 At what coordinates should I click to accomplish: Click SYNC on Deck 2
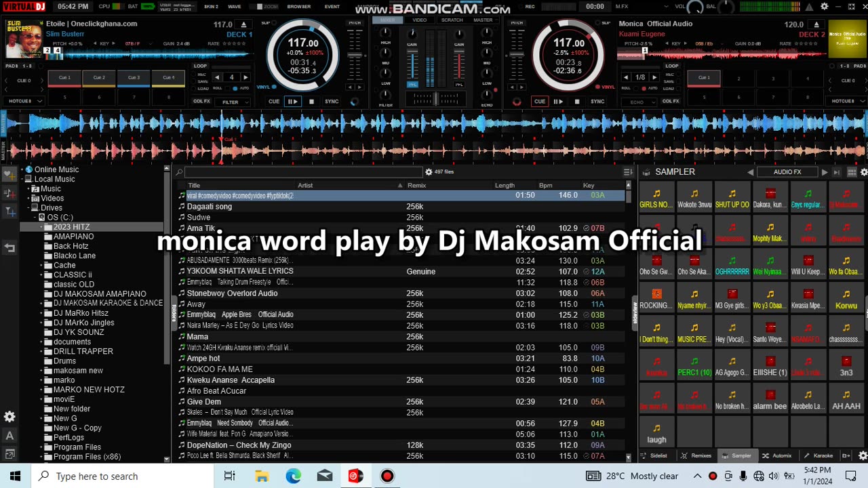(597, 102)
